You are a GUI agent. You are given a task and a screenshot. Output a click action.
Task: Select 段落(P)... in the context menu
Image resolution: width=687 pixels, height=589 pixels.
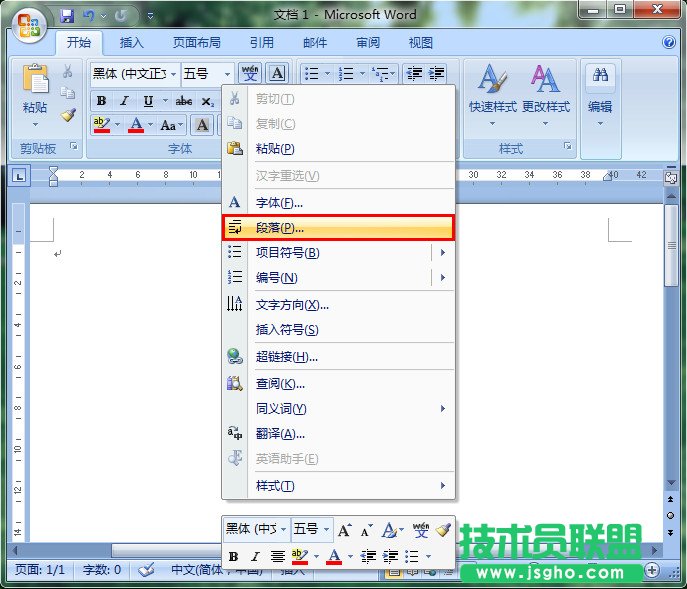pos(338,227)
